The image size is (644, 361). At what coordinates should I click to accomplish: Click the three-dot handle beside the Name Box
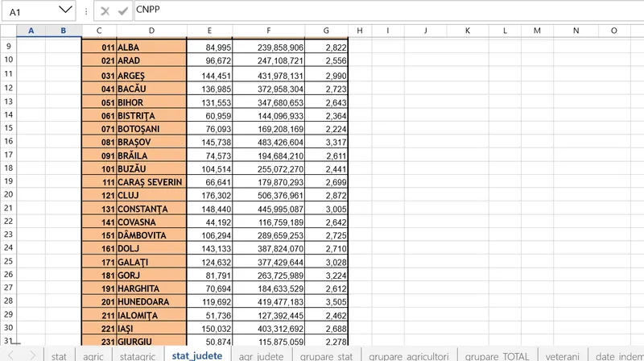86,12
